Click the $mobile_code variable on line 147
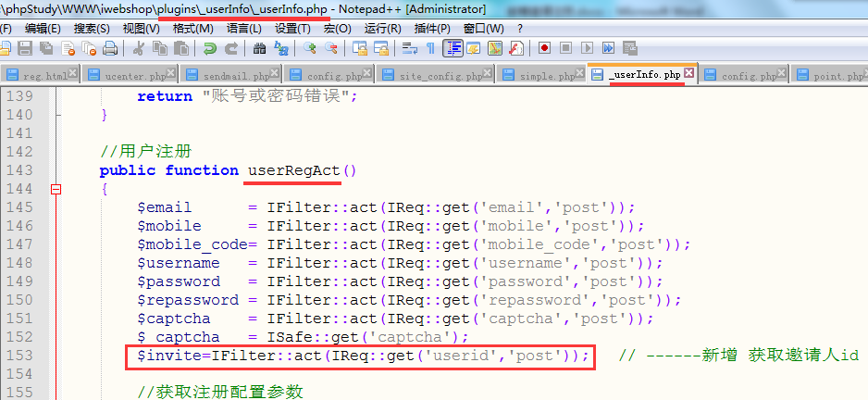This screenshot has width=868, height=400. tap(192, 244)
